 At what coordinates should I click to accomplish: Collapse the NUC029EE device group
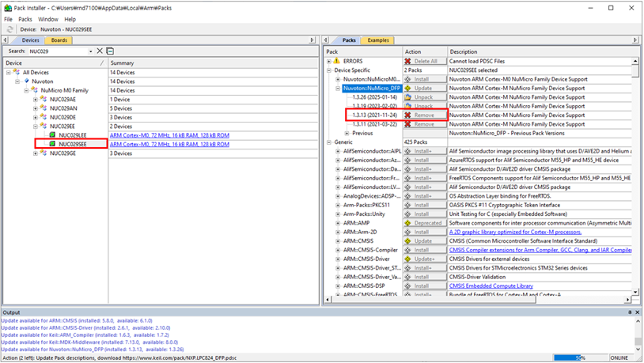pos(36,127)
